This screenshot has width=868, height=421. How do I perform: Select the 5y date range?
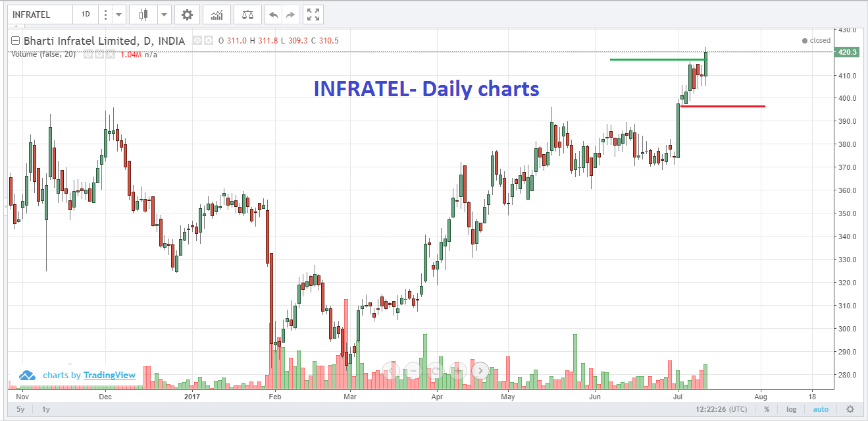pyautogui.click(x=22, y=409)
